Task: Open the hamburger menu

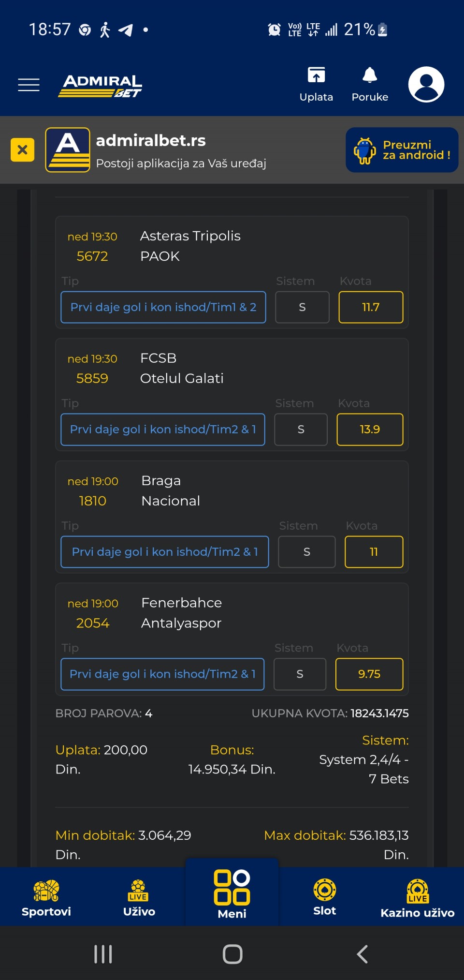Action: tap(29, 85)
